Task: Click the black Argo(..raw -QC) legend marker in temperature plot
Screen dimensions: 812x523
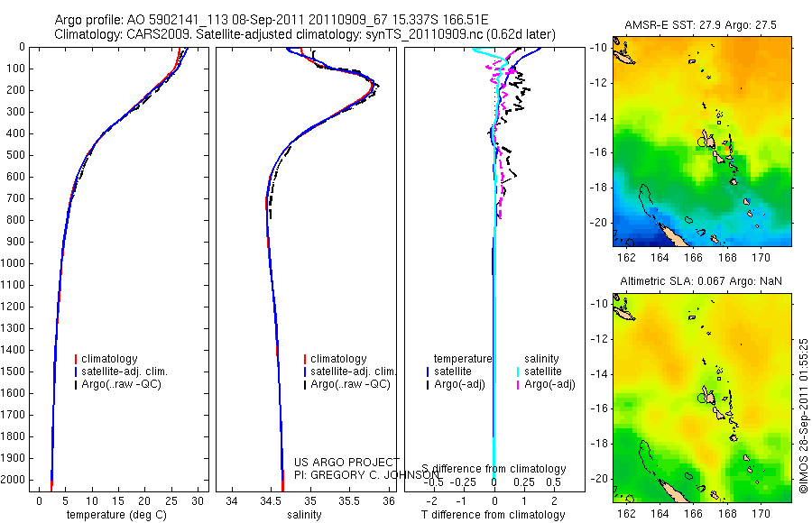Action: point(76,385)
